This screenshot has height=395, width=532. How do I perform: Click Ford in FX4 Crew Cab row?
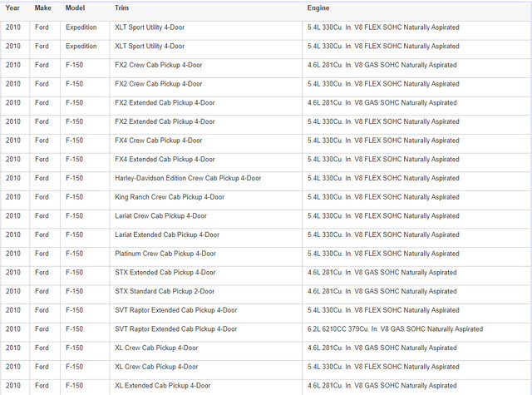pyautogui.click(x=42, y=141)
